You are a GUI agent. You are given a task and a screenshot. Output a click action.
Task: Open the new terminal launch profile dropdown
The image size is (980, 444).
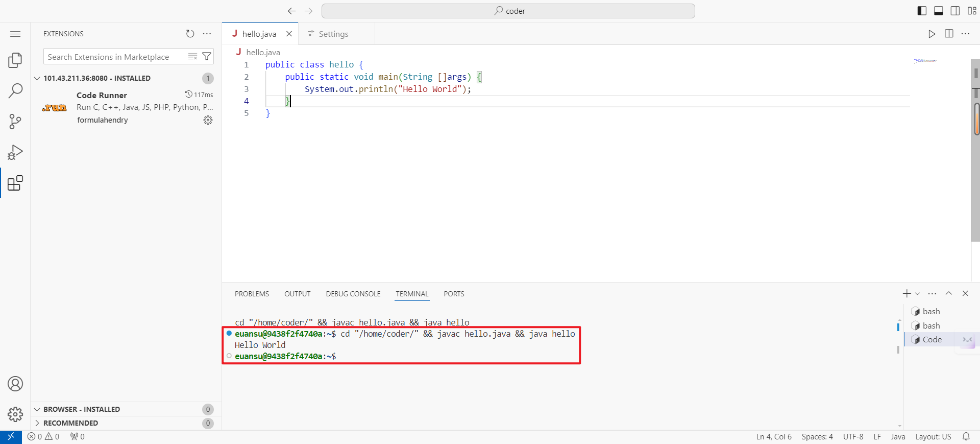[x=918, y=294]
